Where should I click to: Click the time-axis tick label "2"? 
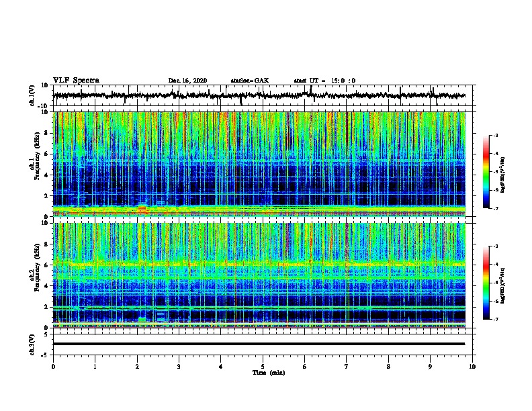click(x=137, y=367)
